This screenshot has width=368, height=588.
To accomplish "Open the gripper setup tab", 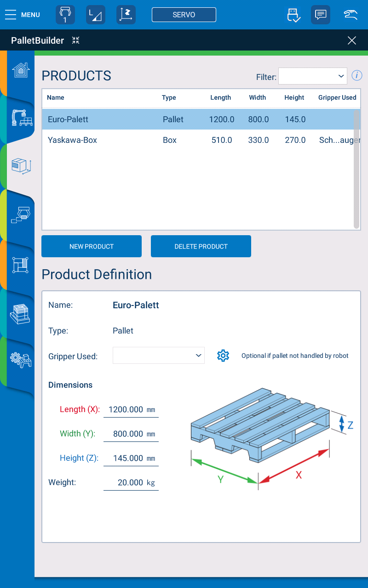I will coord(22,215).
